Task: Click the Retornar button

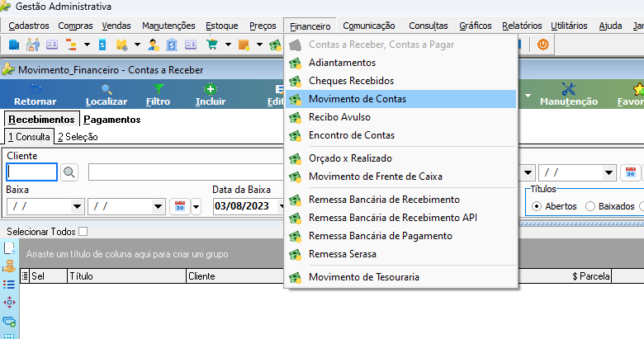Action: (x=36, y=95)
